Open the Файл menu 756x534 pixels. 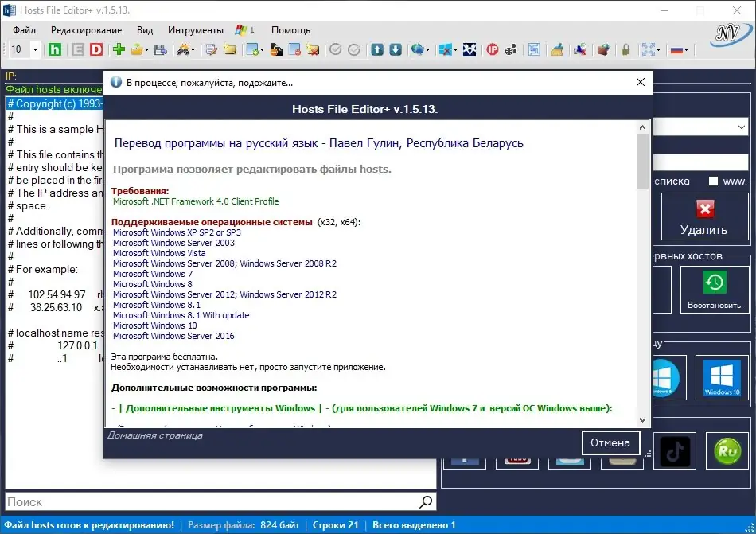coord(24,30)
